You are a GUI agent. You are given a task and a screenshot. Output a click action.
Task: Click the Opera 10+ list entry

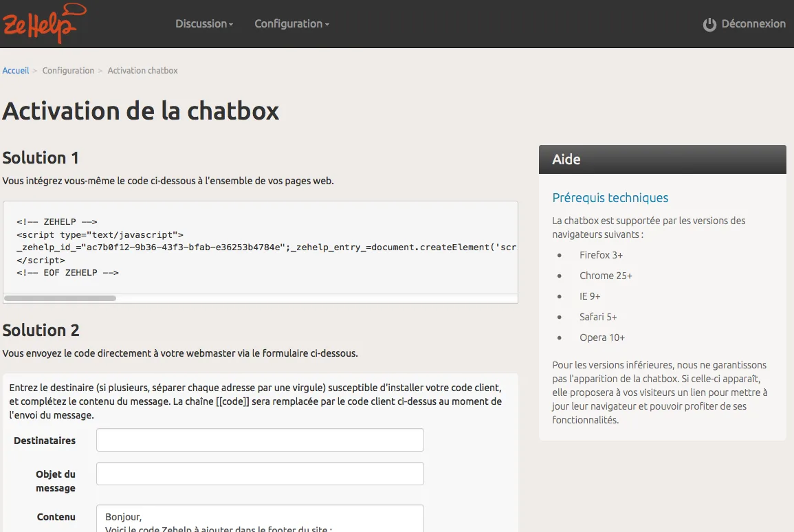(x=602, y=337)
